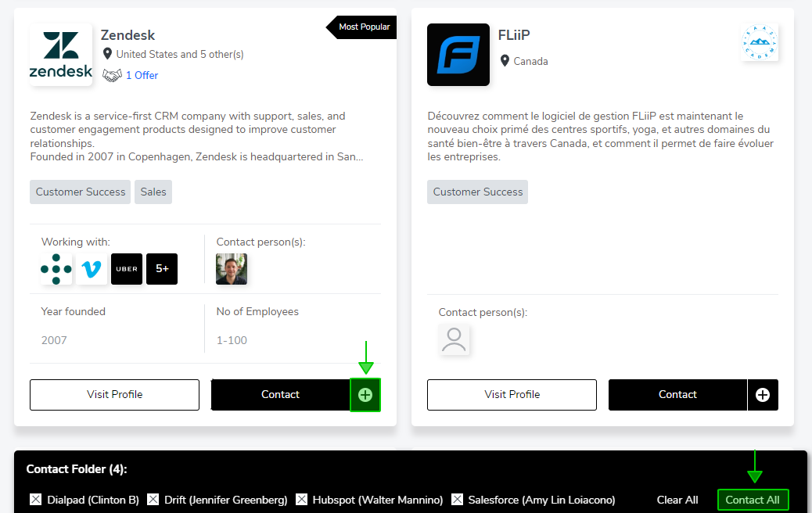812x513 pixels.
Task: Click Zendesk's Contact person(s) label
Action: [x=261, y=242]
